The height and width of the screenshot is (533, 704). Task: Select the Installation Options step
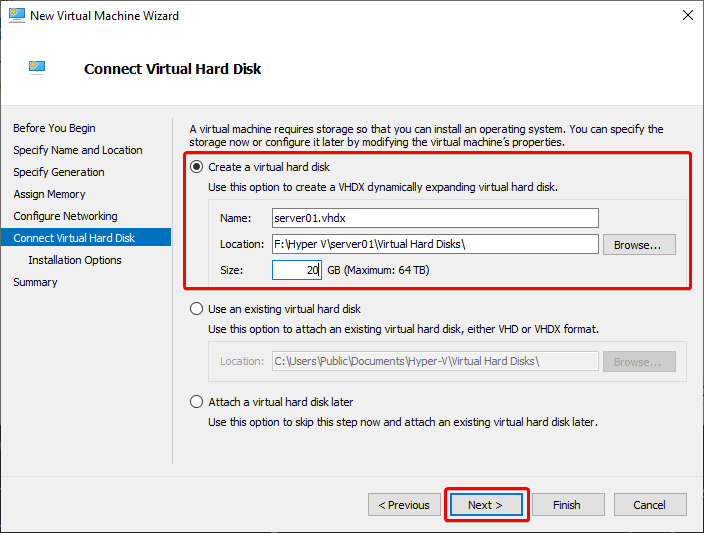click(75, 260)
